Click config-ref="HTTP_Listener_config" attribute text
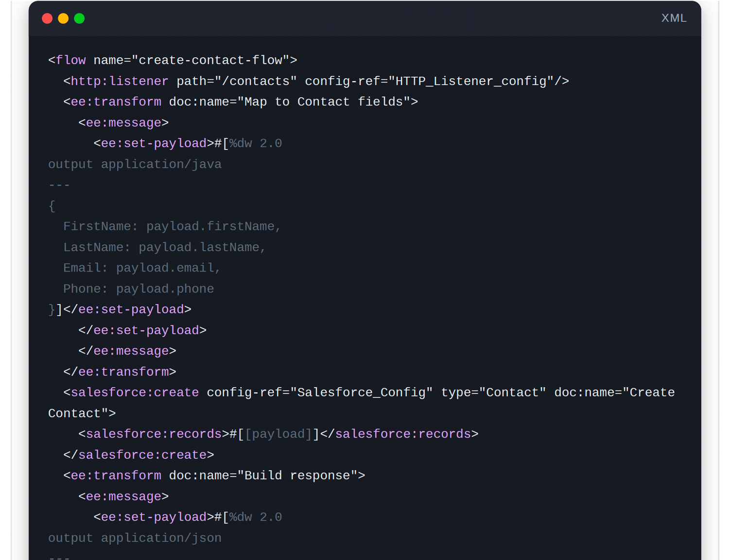 [x=429, y=81]
